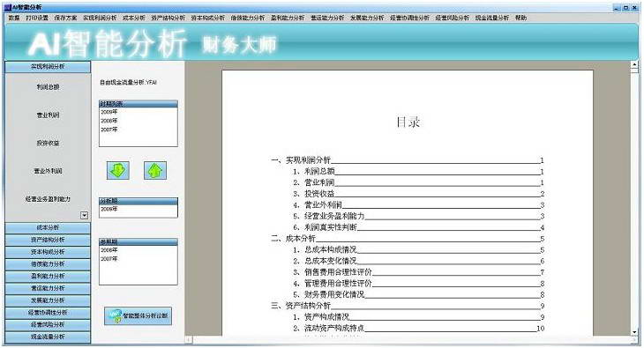Open 打印设置 in the menu bar
This screenshot has height=348, width=644.
pos(37,18)
